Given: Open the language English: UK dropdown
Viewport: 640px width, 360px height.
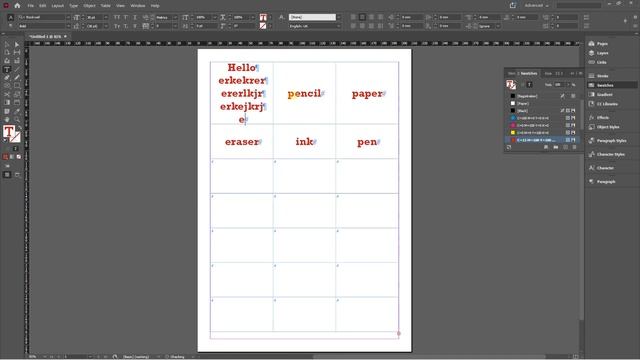Looking at the screenshot, I should tap(338, 26).
